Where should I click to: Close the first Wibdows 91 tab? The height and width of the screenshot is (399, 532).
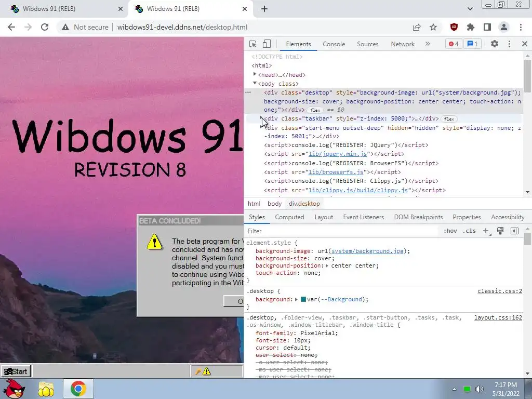point(121,9)
